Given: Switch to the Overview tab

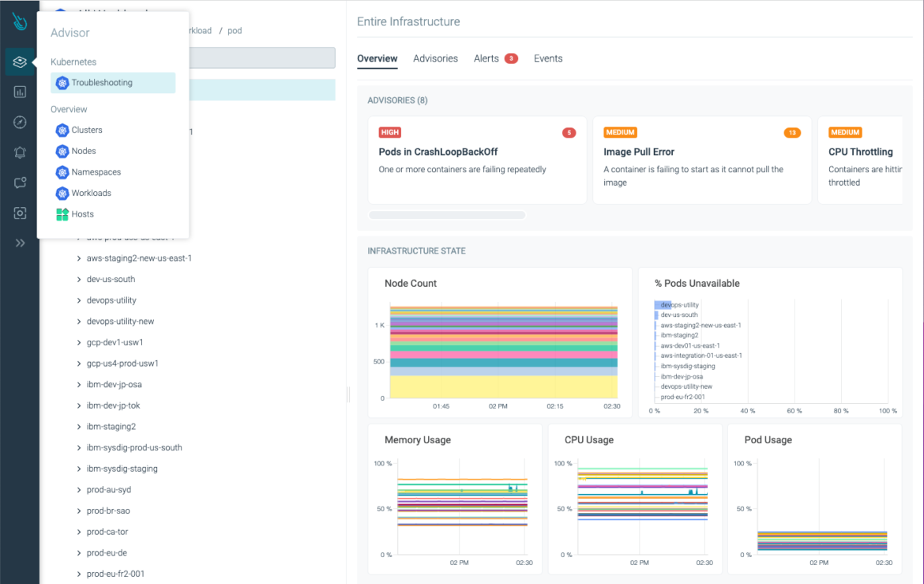Looking at the screenshot, I should tap(377, 58).
